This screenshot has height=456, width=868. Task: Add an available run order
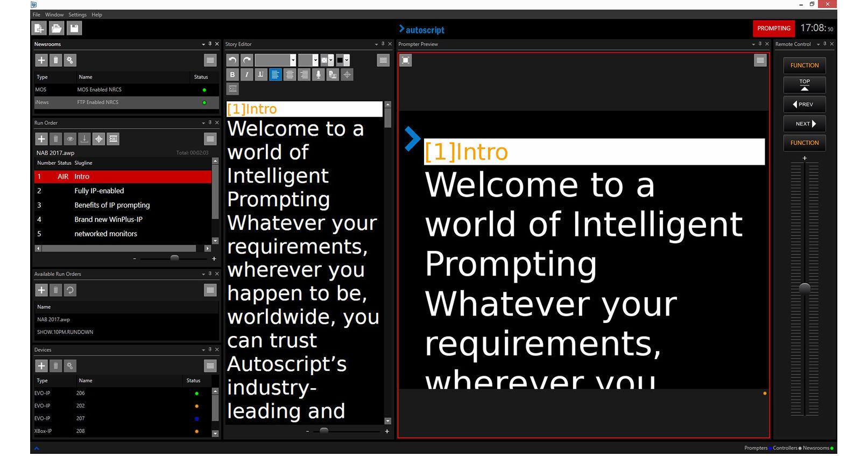tap(41, 290)
